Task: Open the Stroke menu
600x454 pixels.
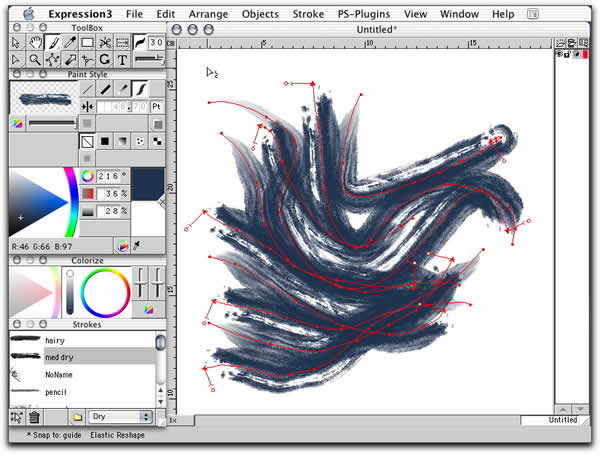Action: (308, 14)
